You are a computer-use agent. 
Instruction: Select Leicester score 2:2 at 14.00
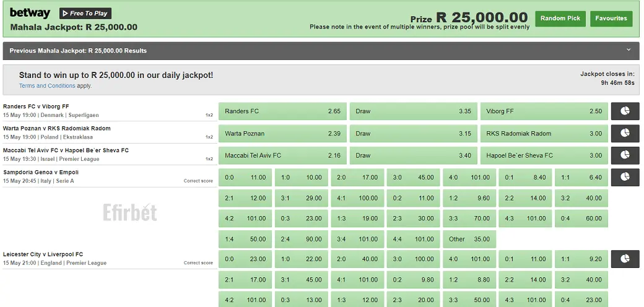(x=525, y=280)
